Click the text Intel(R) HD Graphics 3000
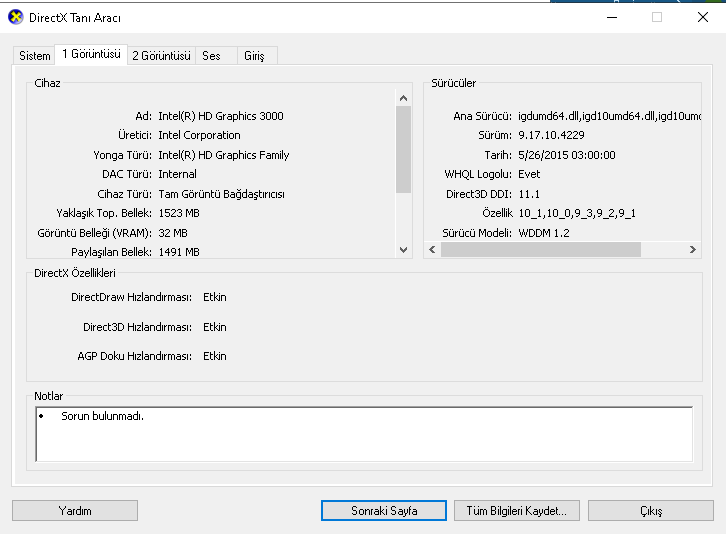This screenshot has width=726, height=534. tap(221, 116)
